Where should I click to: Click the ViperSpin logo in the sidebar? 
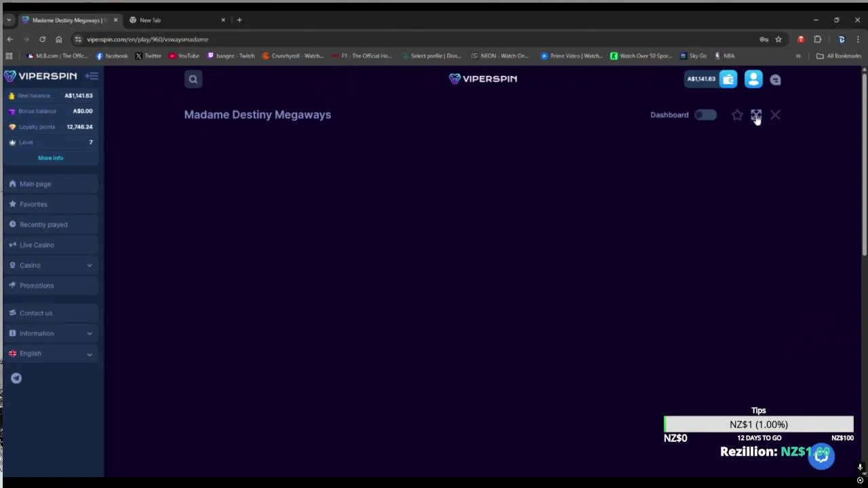[41, 76]
